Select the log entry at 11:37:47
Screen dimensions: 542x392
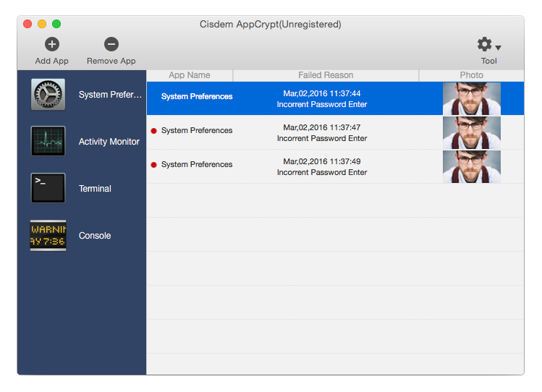click(x=335, y=132)
